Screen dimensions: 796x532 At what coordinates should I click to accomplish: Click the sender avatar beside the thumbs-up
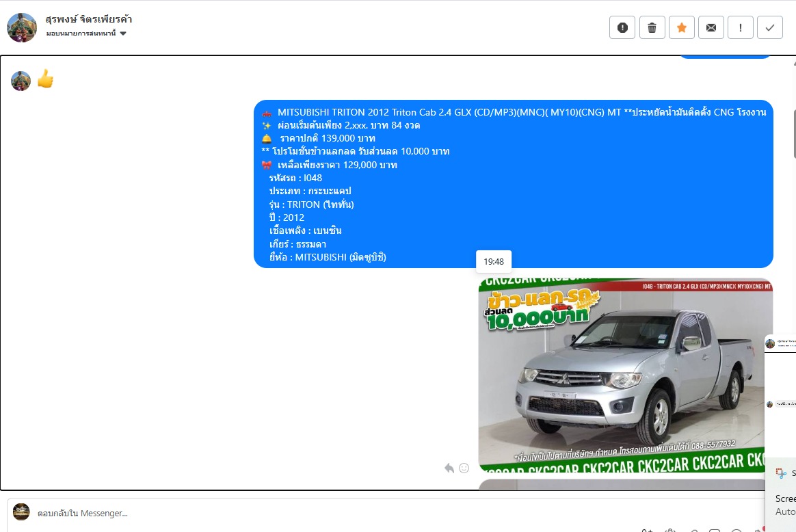[x=21, y=81]
